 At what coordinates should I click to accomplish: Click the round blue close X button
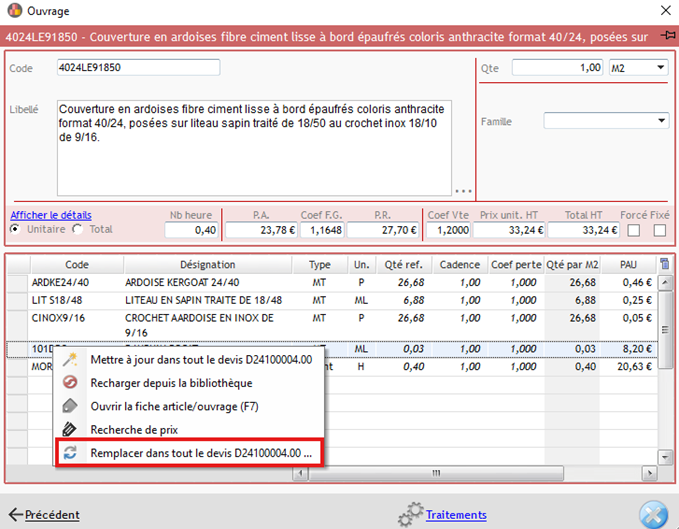coord(653,515)
